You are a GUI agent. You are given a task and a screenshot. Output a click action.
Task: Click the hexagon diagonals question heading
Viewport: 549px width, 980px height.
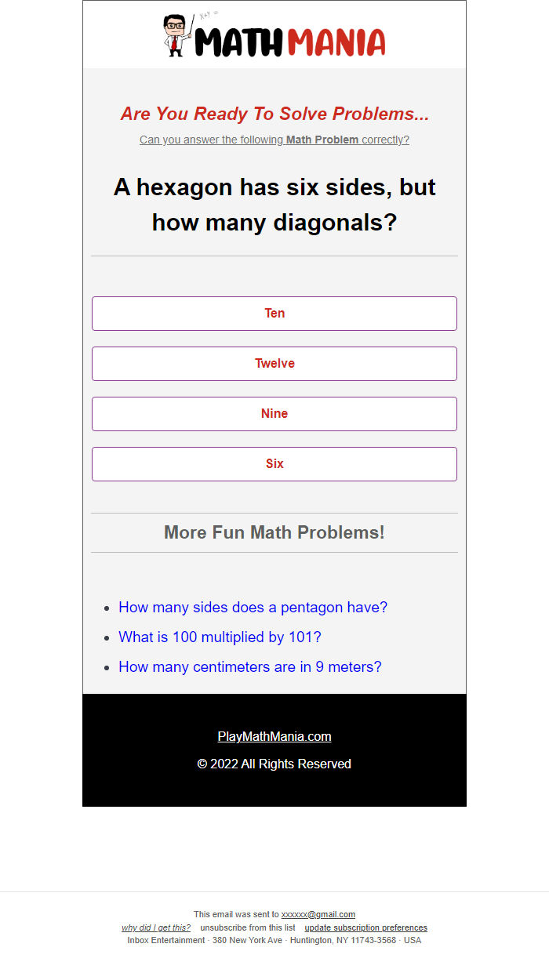pyautogui.click(x=274, y=205)
